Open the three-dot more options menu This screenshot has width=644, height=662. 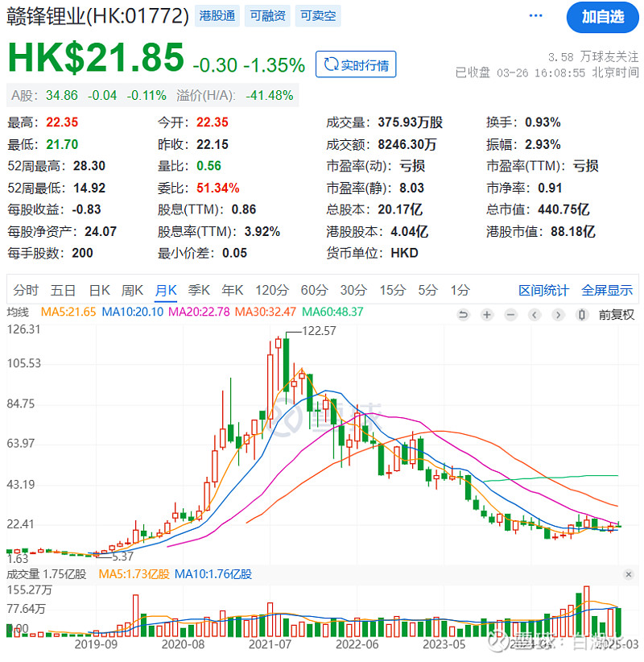[x=535, y=15]
